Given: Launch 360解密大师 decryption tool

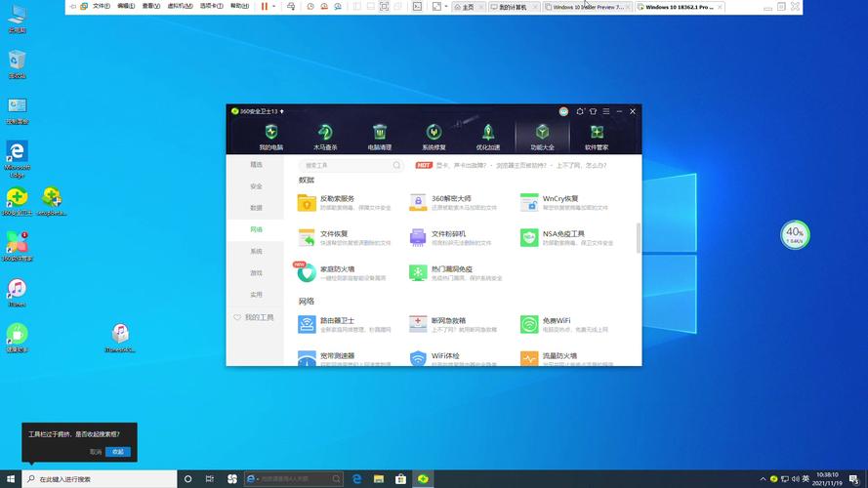Looking at the screenshot, I should click(454, 202).
